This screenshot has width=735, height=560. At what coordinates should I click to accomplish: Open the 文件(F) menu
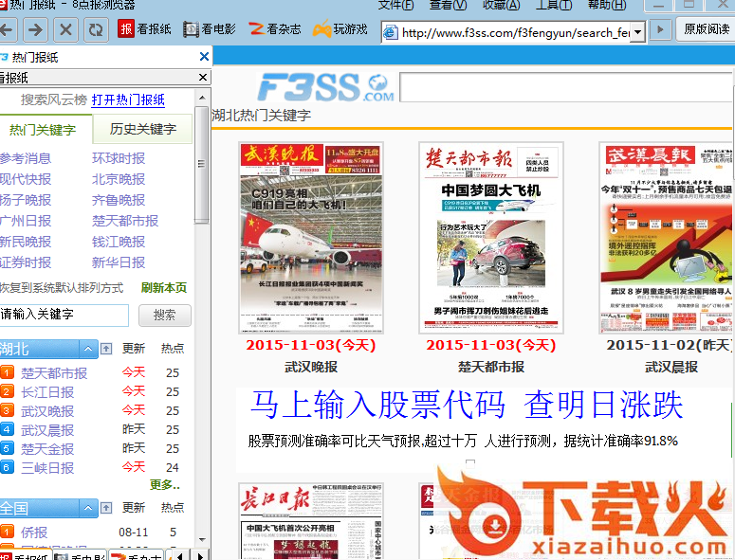tap(396, 5)
